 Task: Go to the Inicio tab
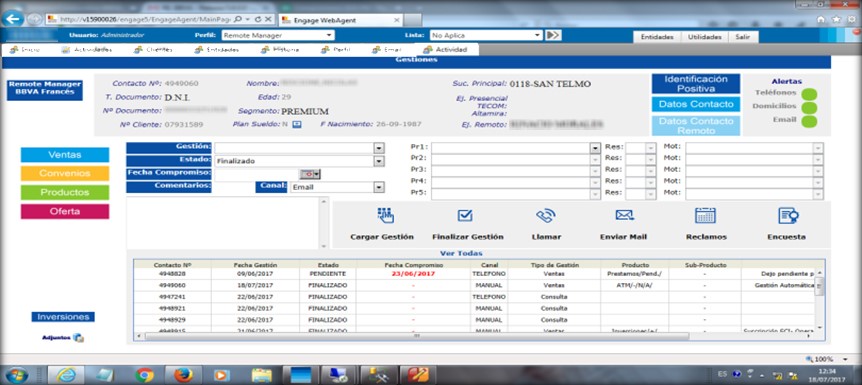[26, 50]
